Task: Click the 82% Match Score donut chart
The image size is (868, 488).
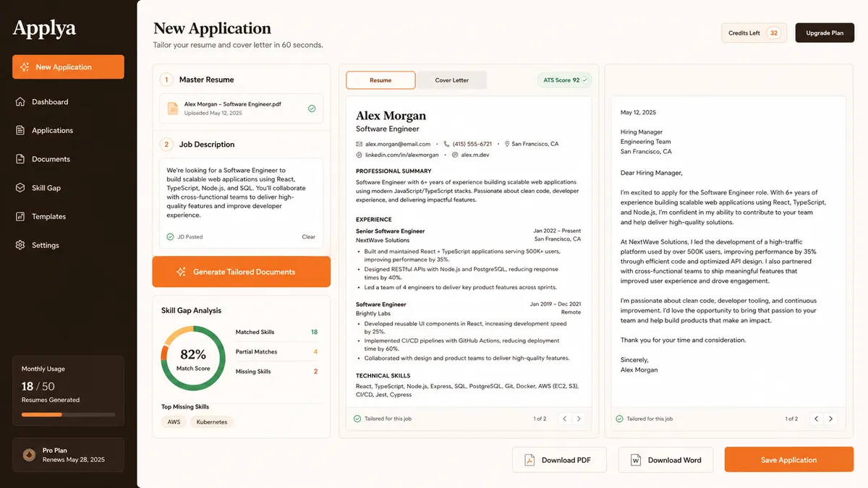Action: [x=193, y=359]
